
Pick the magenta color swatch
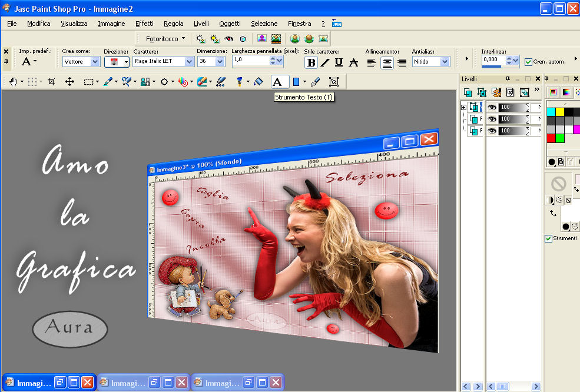576,129
